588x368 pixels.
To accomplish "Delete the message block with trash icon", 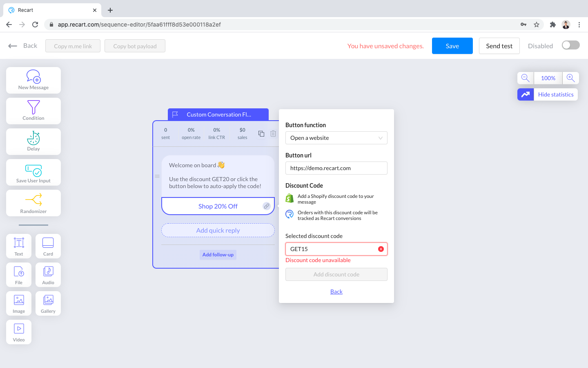I will [273, 134].
